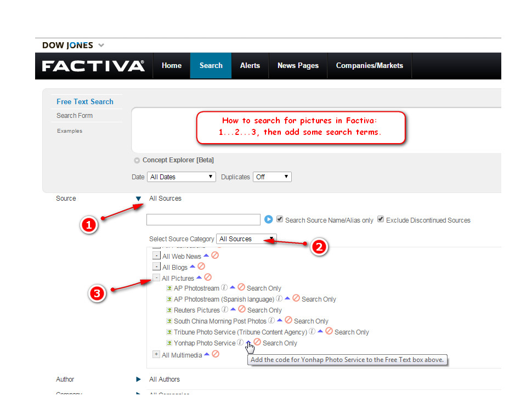This screenshot has width=532, height=408.
Task: Open the Dow Jones dropdown chevron
Action: click(x=101, y=45)
